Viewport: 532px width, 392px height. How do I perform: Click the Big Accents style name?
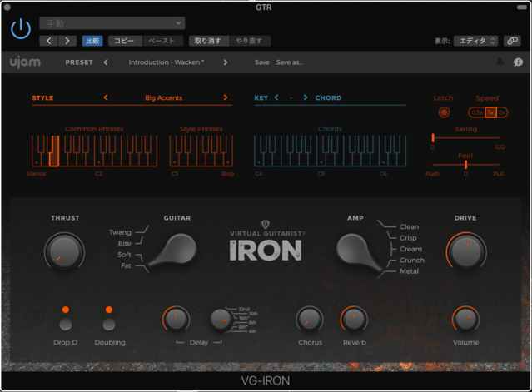pyautogui.click(x=163, y=97)
